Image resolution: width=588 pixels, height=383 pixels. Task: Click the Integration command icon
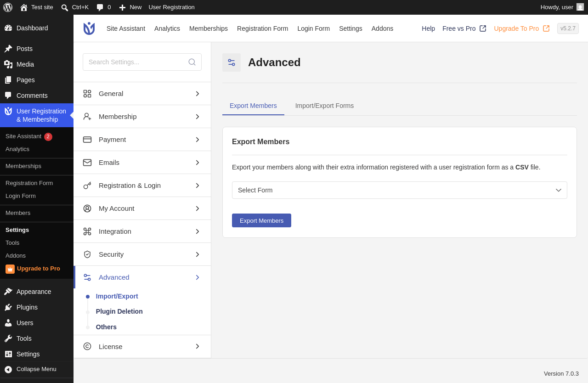[x=87, y=231]
